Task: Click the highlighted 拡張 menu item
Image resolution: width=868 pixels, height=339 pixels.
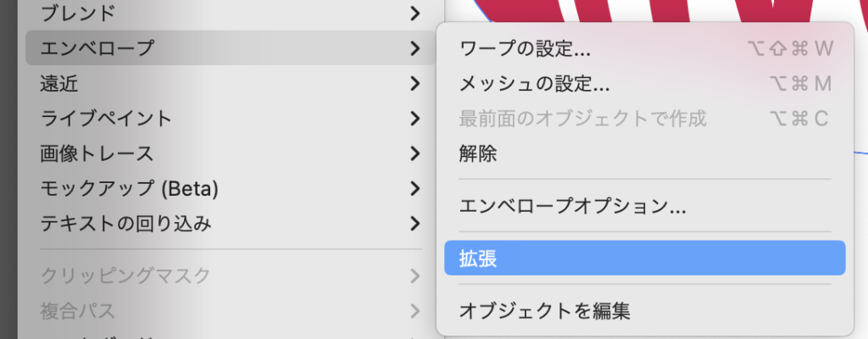Action: [644, 258]
